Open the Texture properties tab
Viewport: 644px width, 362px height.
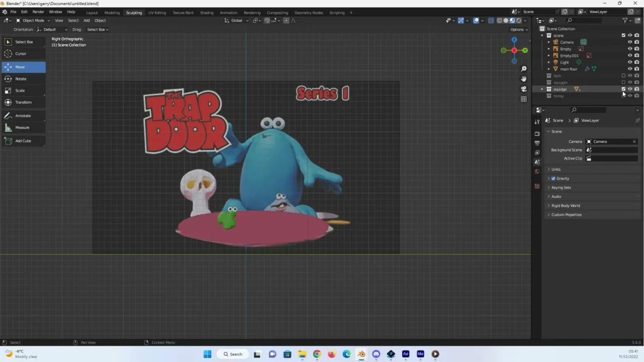tap(537, 186)
